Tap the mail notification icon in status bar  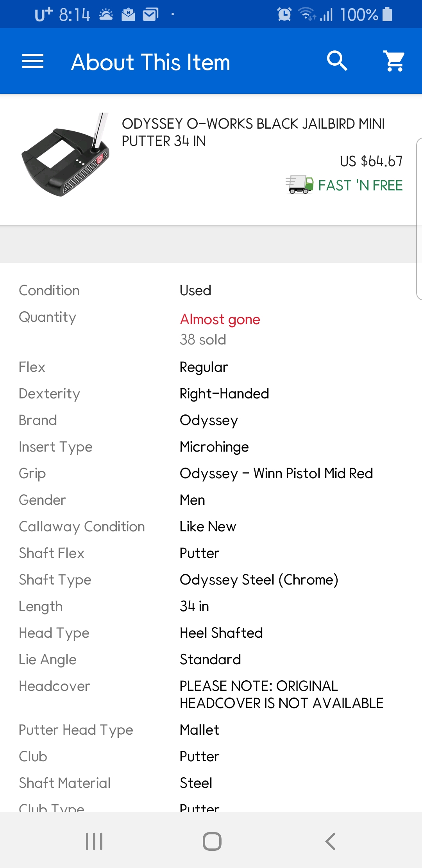[x=150, y=15]
